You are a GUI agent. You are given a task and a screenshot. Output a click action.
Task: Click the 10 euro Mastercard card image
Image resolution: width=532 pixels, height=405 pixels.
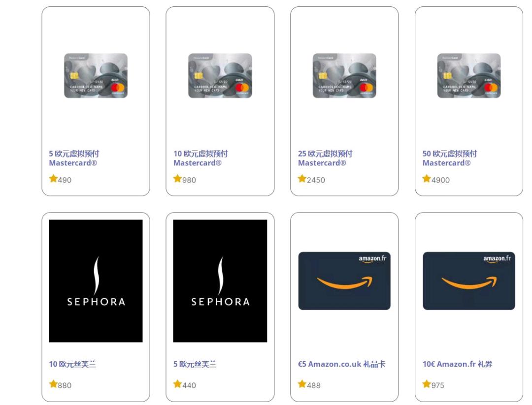(220, 76)
